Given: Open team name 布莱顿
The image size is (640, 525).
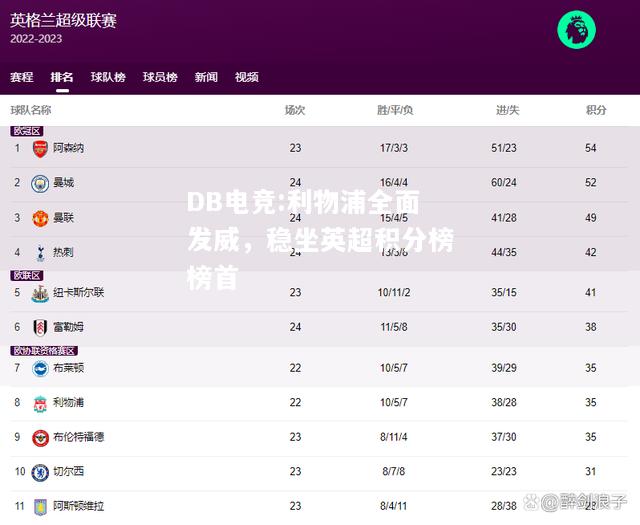Looking at the screenshot, I should click(69, 368).
